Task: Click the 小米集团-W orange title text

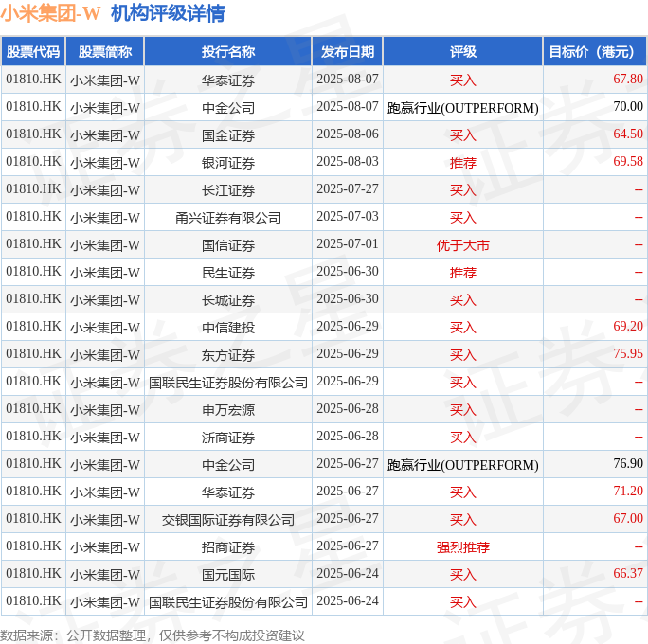Action: tap(50, 13)
